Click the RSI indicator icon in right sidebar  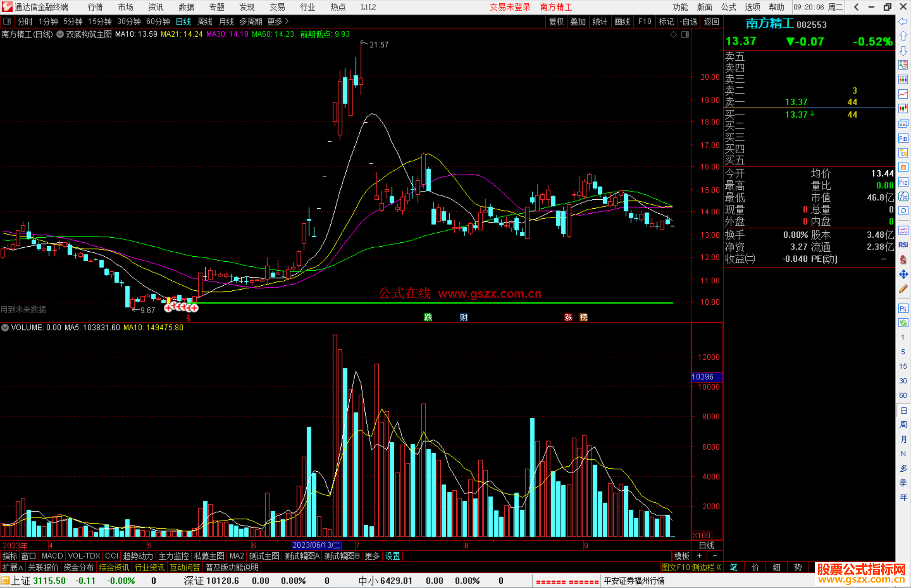point(903,245)
